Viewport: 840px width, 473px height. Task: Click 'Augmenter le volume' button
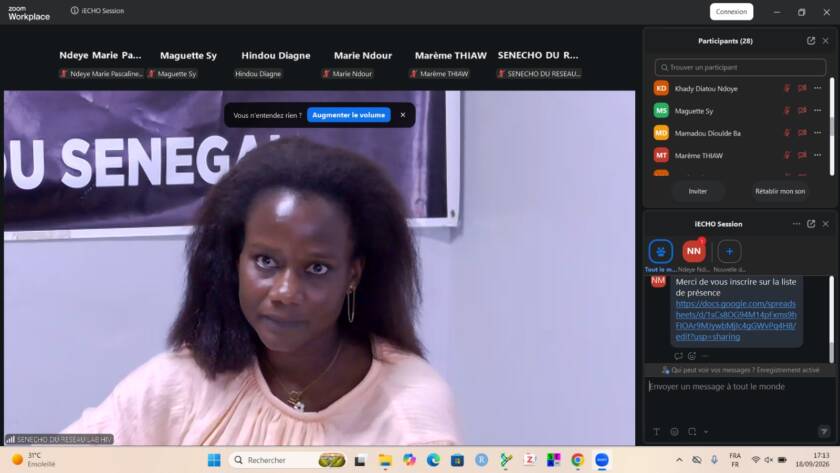[x=349, y=115]
